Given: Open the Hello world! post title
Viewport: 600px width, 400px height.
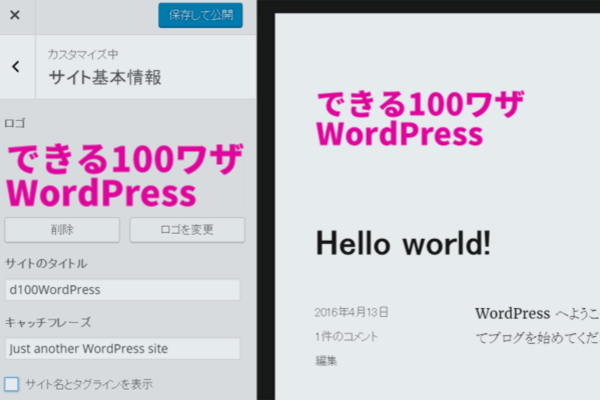Looking at the screenshot, I should tap(403, 243).
